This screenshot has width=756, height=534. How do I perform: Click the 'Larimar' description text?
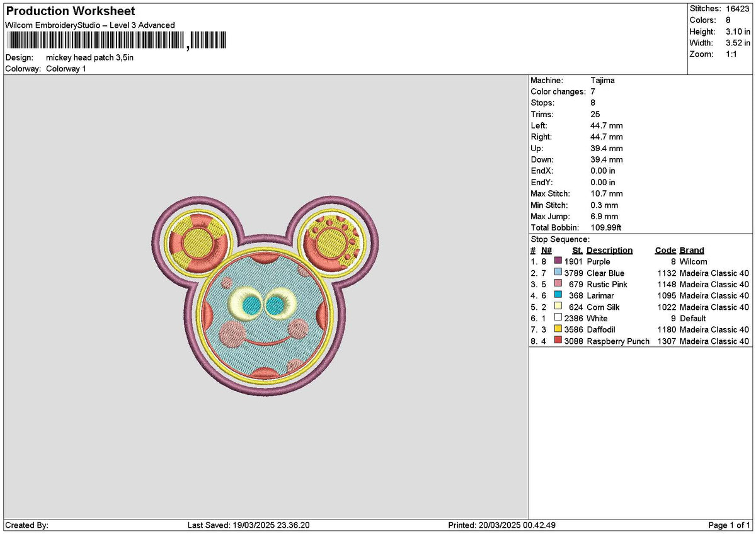click(600, 295)
